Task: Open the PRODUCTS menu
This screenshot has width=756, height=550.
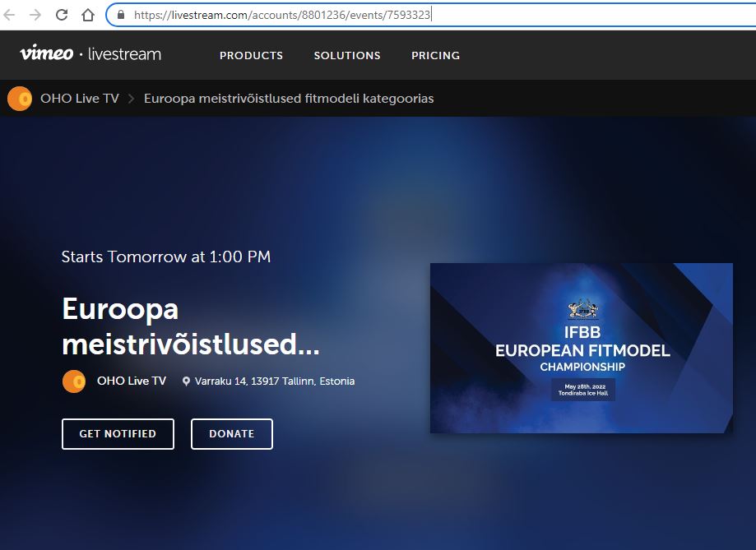Action: click(251, 55)
